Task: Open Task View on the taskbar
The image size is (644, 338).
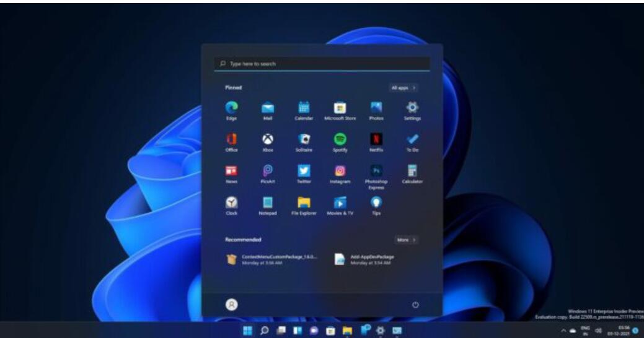Action: click(x=281, y=331)
